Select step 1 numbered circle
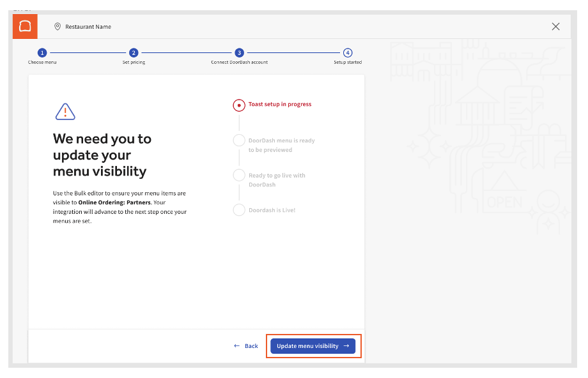This screenshot has height=378, width=588. [x=42, y=53]
